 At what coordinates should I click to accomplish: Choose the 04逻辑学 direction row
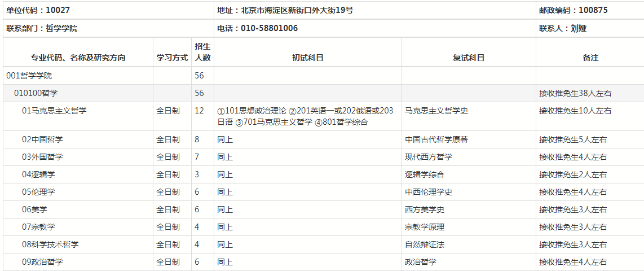[x=39, y=174]
